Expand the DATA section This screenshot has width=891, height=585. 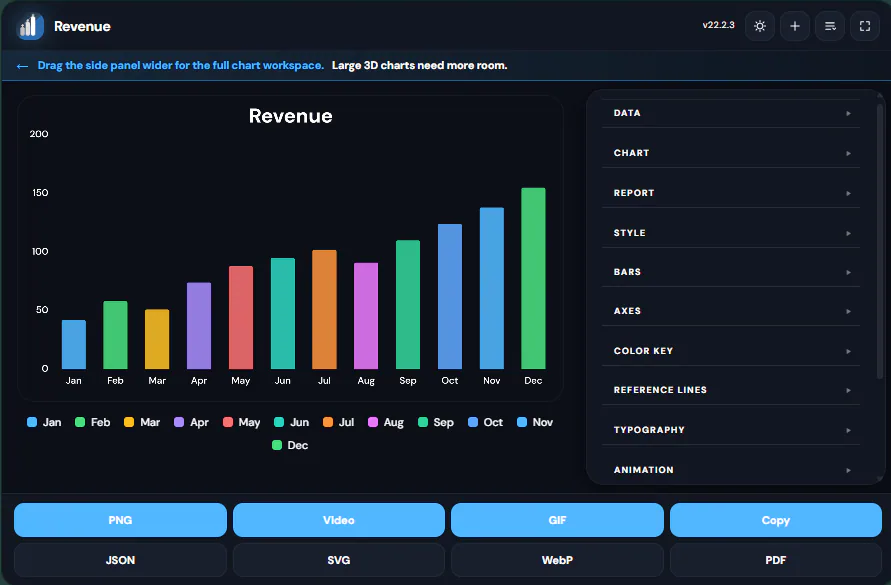point(731,113)
